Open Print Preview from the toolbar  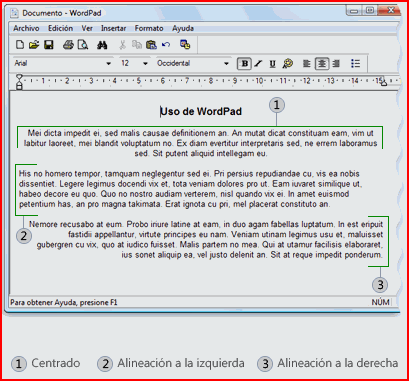click(83, 45)
